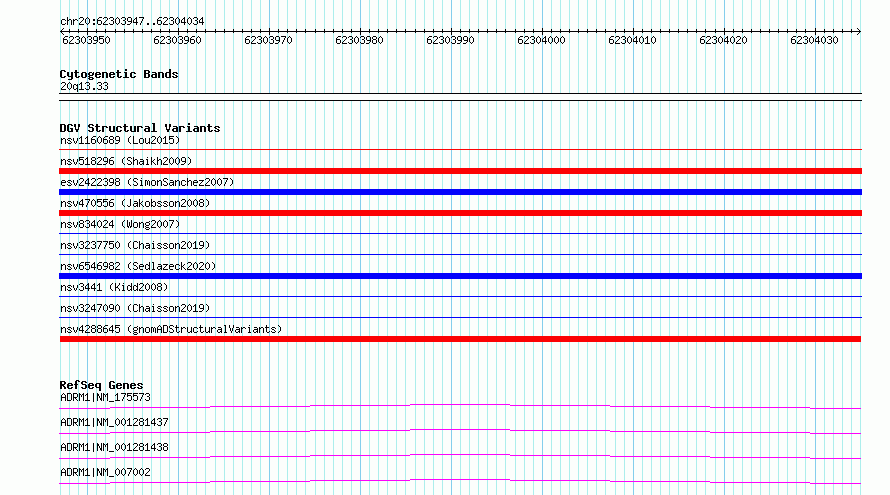
Task: Click the chr20:62303947..62304034 region label
Action: click(x=132, y=21)
